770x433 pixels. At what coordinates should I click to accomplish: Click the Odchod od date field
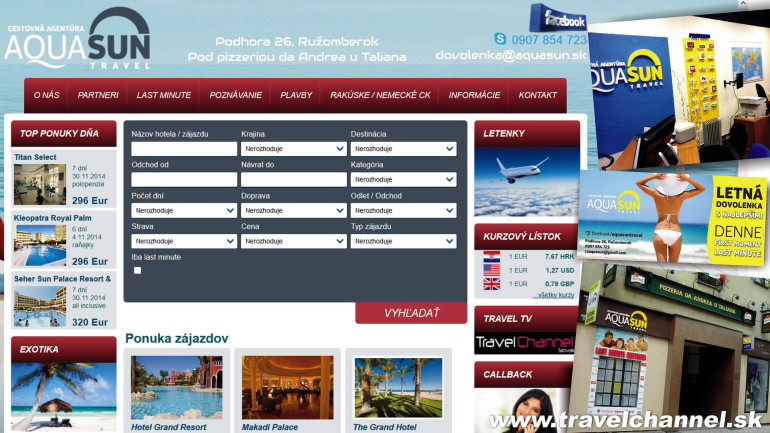184,180
